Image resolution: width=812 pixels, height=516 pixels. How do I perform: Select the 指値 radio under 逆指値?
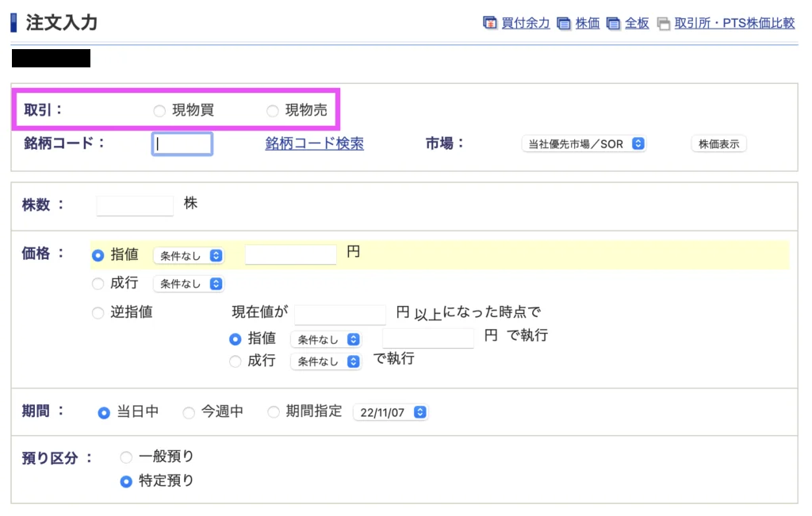click(235, 339)
